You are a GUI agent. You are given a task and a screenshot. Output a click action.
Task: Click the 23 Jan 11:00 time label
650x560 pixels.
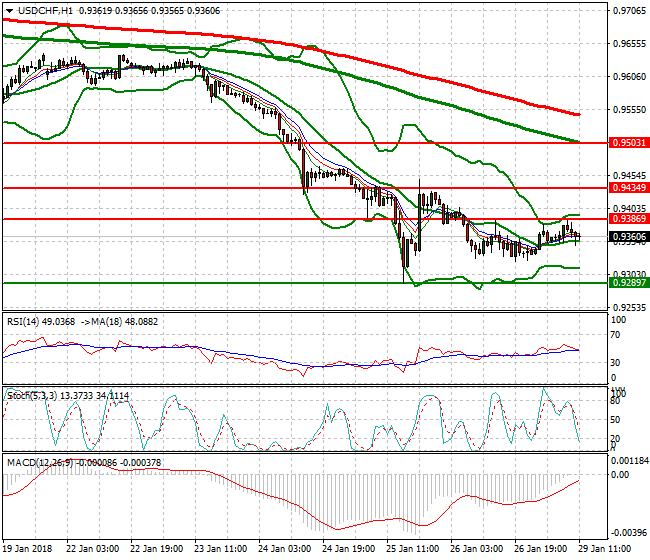click(x=221, y=549)
